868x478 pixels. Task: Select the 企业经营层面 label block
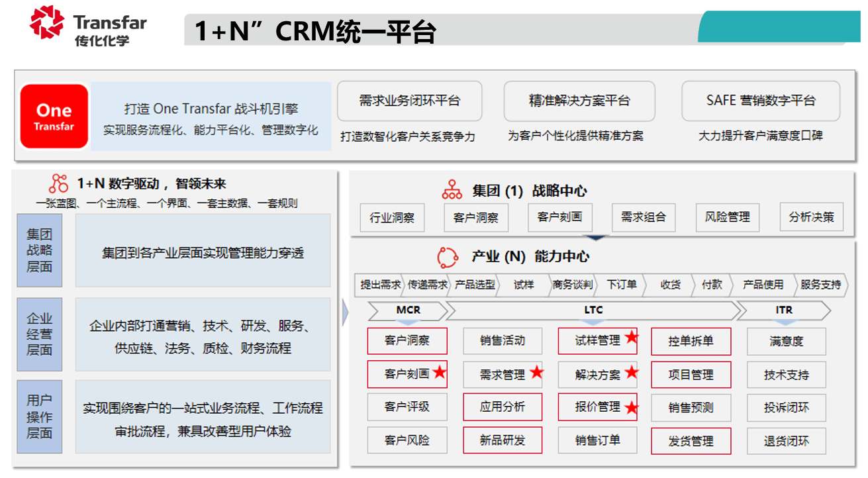40,334
